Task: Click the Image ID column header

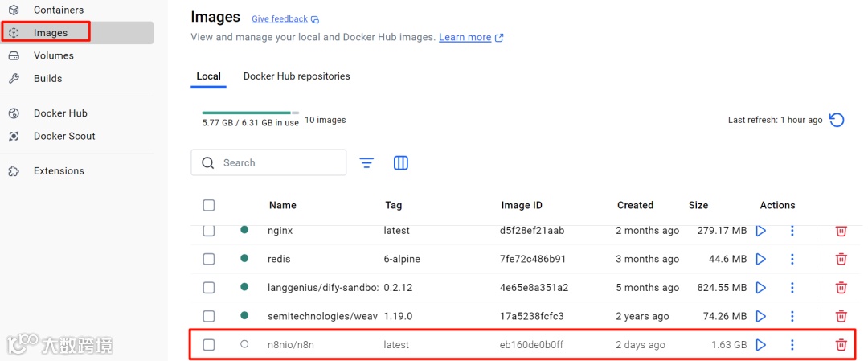Action: 522,205
